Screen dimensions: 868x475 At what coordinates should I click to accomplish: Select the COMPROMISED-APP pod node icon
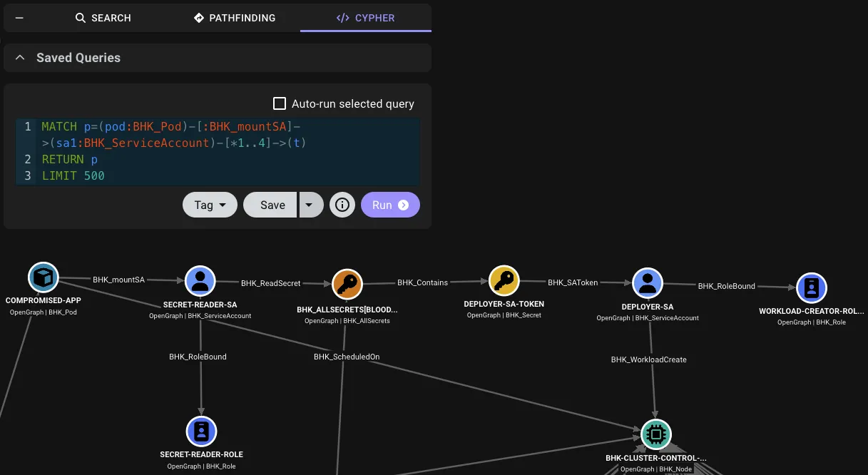(43, 277)
